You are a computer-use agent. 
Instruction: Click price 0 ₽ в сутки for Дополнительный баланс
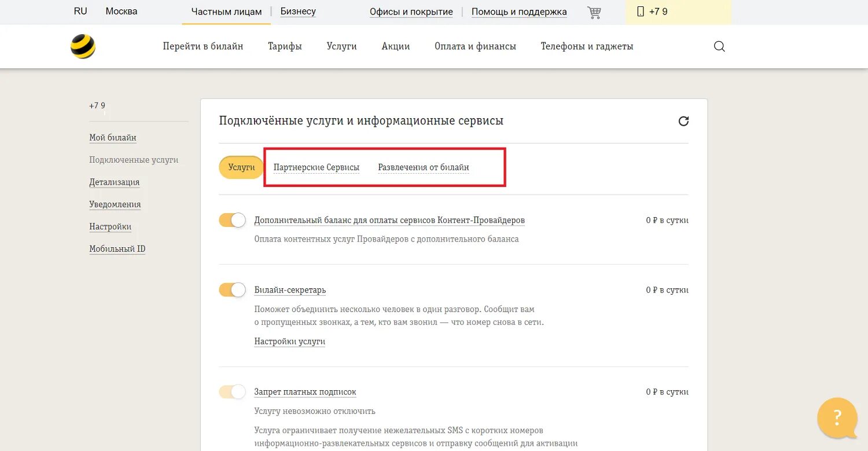click(x=667, y=221)
